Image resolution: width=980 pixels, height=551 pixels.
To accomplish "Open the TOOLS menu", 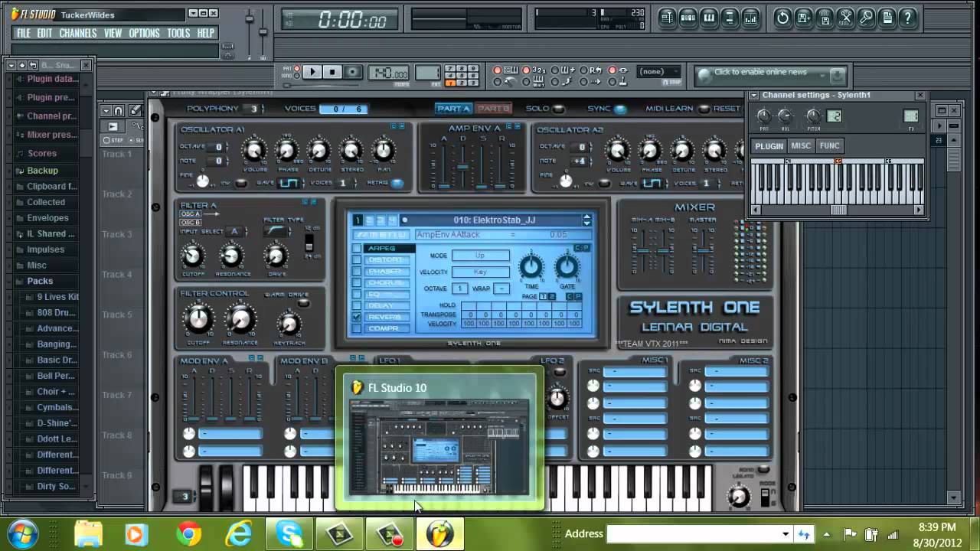I will [x=178, y=34].
